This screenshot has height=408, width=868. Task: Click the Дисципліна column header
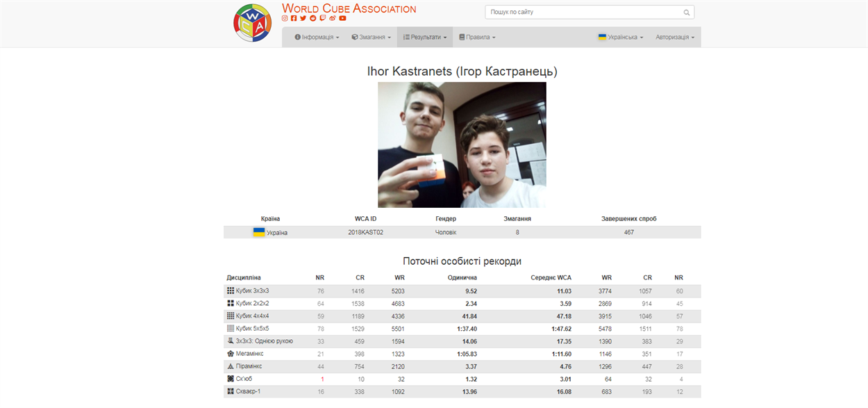[244, 277]
